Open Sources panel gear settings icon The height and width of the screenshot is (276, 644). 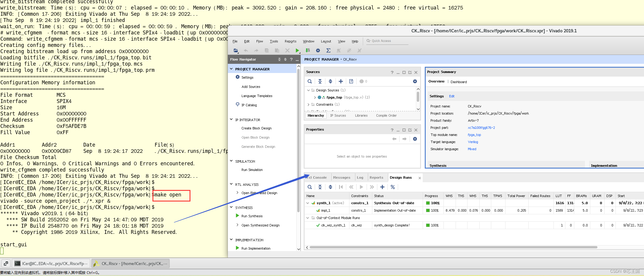pos(415,81)
